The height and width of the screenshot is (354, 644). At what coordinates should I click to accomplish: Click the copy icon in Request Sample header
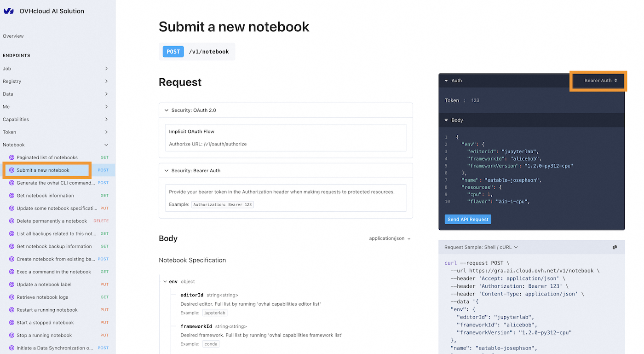tap(615, 247)
